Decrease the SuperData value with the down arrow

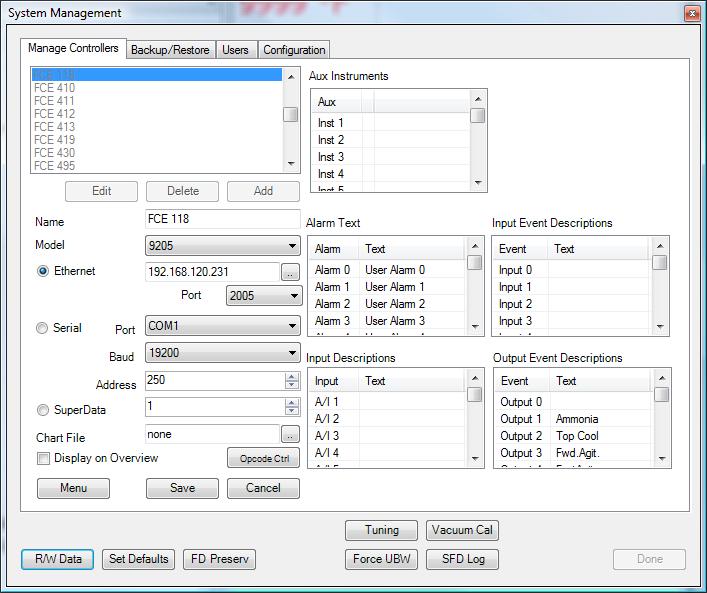292,411
